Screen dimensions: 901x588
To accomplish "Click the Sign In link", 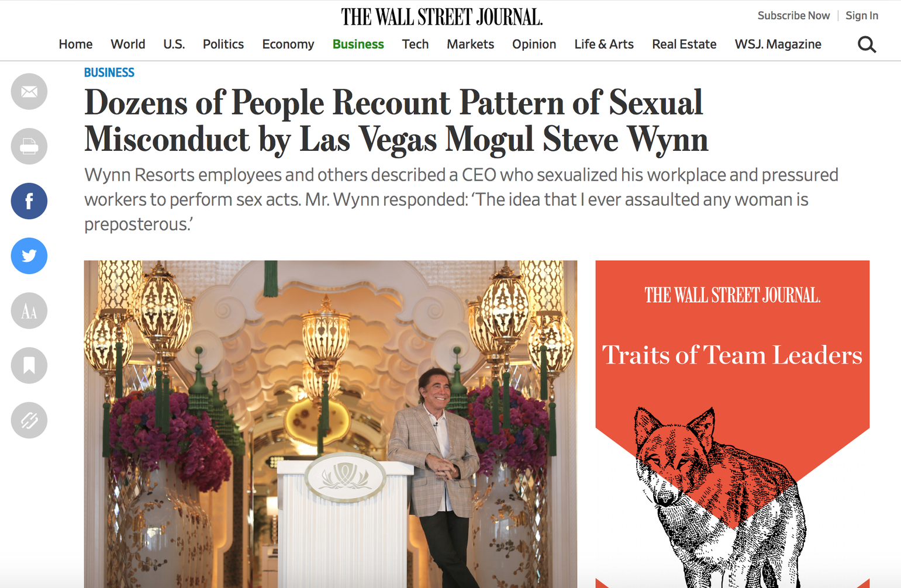I will pyautogui.click(x=862, y=16).
